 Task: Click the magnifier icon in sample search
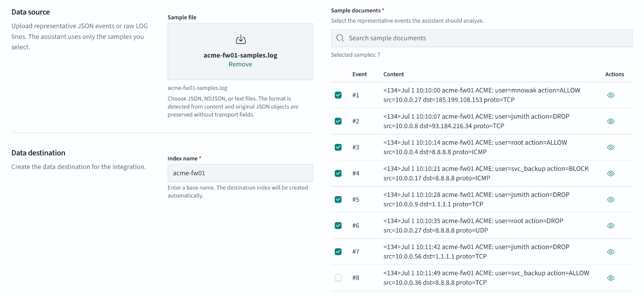(x=340, y=38)
